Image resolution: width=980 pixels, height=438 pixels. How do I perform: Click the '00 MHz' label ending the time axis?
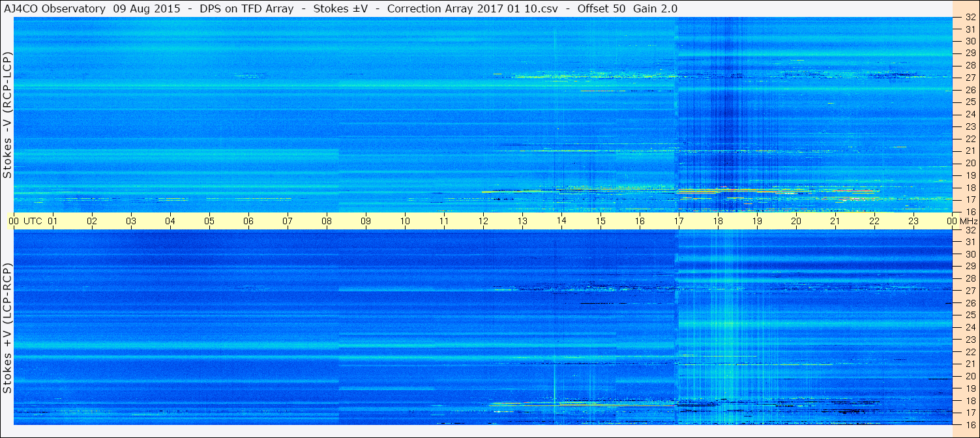963,221
